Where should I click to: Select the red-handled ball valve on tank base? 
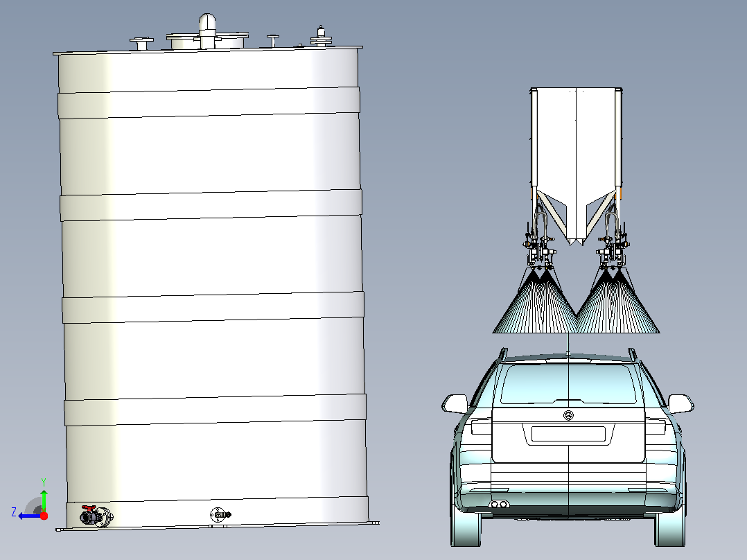coord(96,516)
